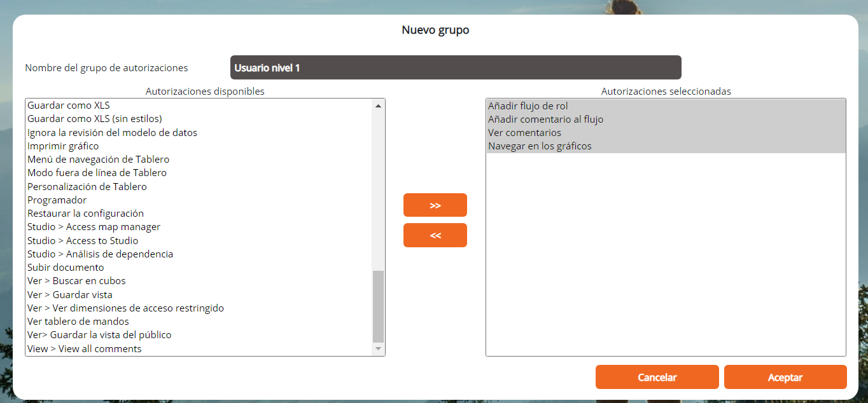Select 'Studio > Análisis de dependencia'
The image size is (868, 403).
(100, 254)
